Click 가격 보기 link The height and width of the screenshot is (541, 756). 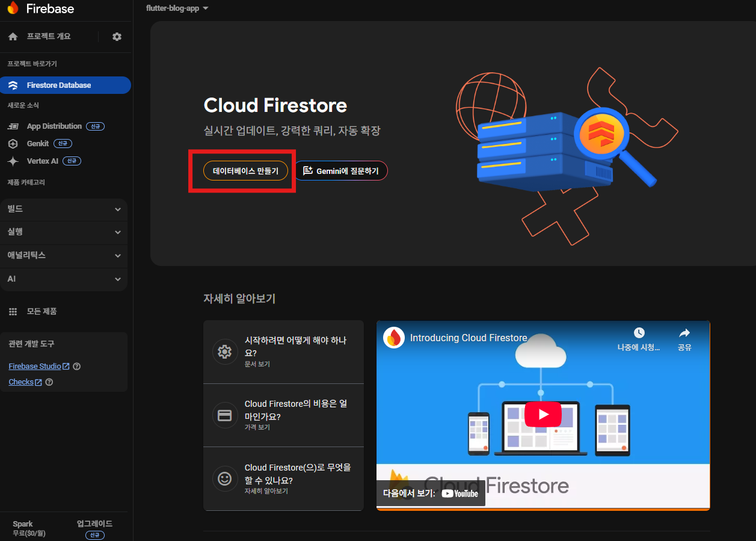(257, 427)
